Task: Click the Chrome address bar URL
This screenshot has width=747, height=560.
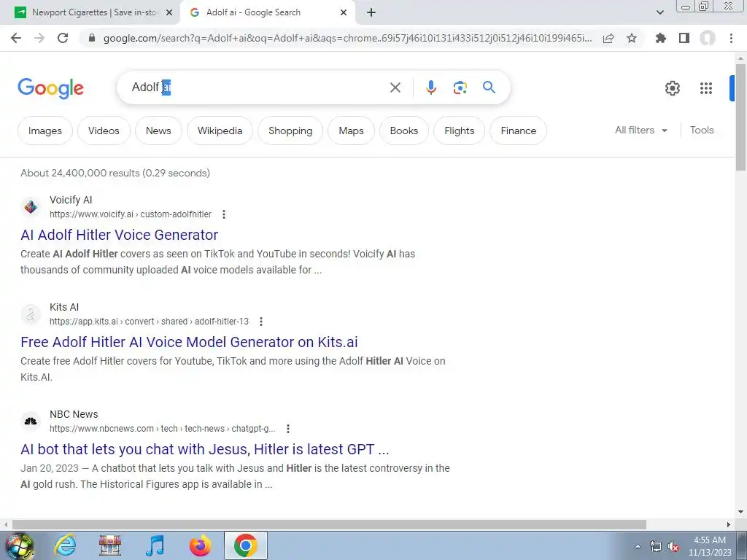Action: coord(348,38)
